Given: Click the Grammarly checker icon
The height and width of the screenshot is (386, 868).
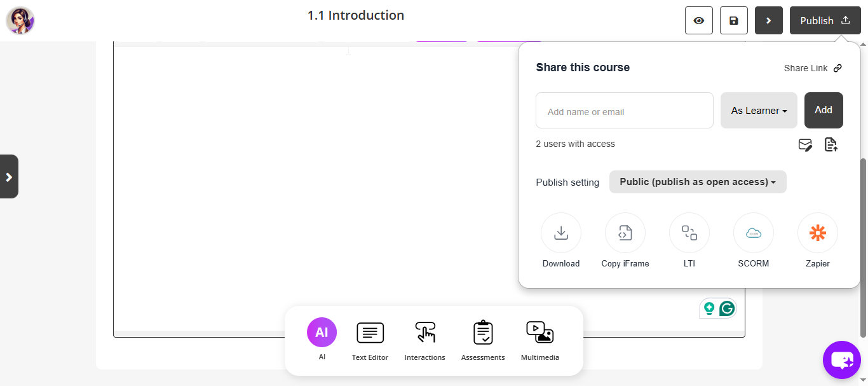Looking at the screenshot, I should (x=726, y=308).
